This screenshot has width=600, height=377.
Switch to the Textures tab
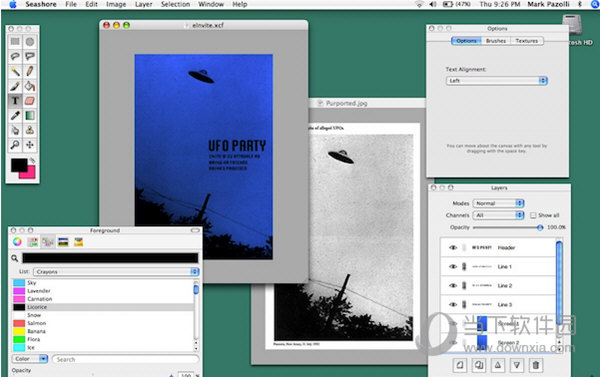(527, 41)
